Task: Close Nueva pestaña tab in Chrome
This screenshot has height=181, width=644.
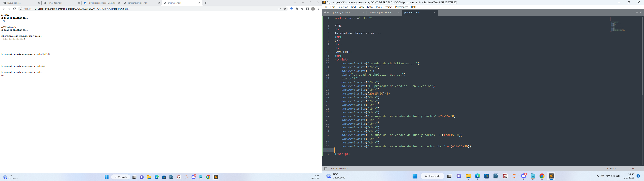Action: (x=39, y=3)
